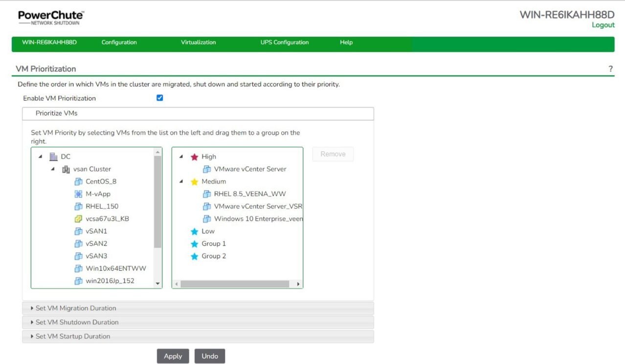The height and width of the screenshot is (364, 625).
Task: Click the Low priority star icon
Action: click(194, 232)
